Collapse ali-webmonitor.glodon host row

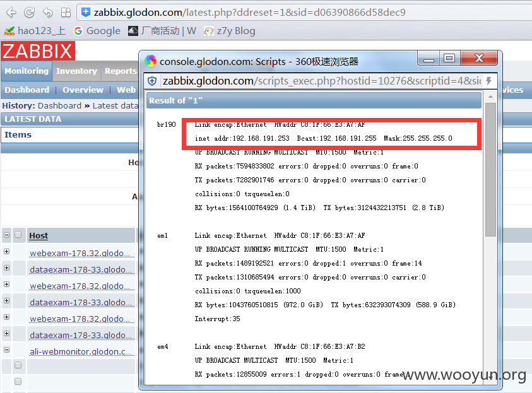coord(6,349)
